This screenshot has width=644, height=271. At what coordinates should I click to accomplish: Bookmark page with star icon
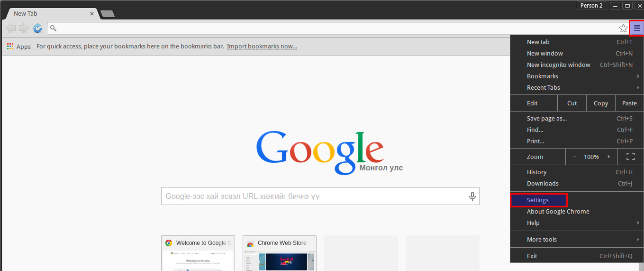coord(623,28)
